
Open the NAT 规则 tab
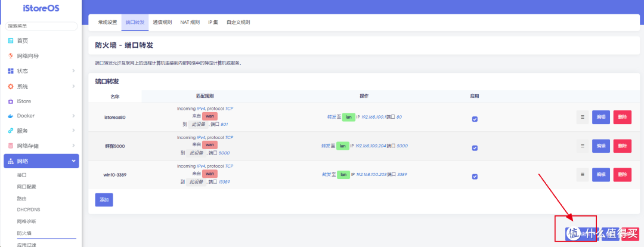click(x=190, y=22)
